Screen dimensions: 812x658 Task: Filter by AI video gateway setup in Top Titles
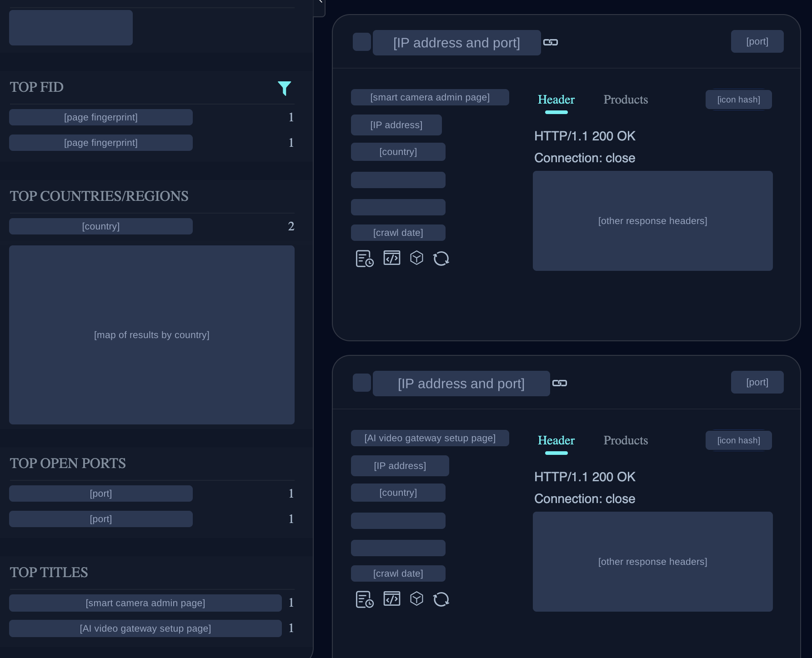pos(145,628)
